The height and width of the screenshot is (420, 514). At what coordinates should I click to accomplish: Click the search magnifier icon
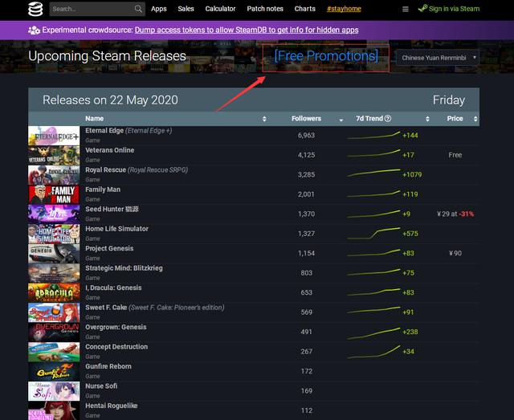[138, 9]
